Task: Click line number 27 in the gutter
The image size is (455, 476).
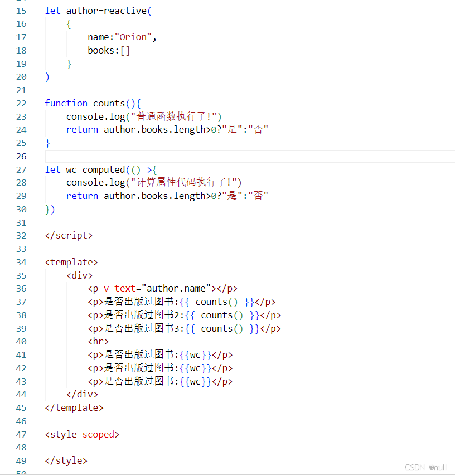Action: pyautogui.click(x=21, y=169)
